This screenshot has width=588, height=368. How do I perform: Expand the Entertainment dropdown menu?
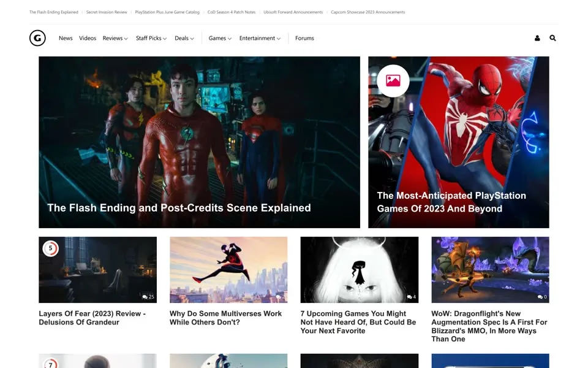260,38
